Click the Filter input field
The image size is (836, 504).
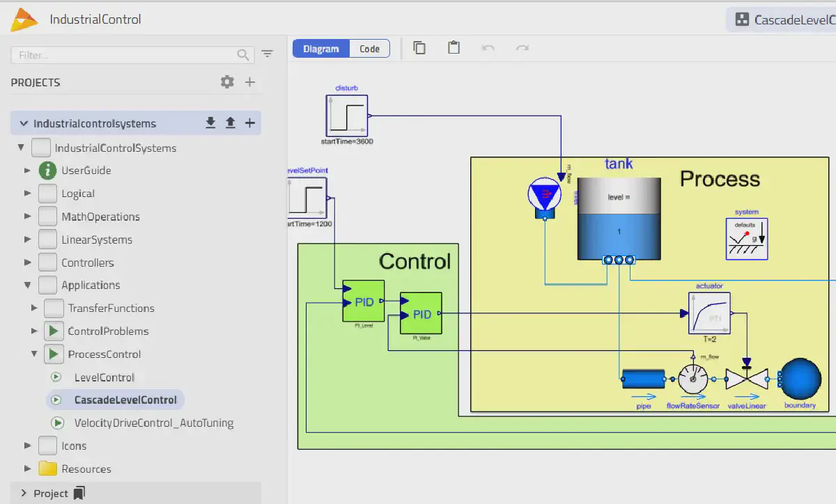[132, 54]
